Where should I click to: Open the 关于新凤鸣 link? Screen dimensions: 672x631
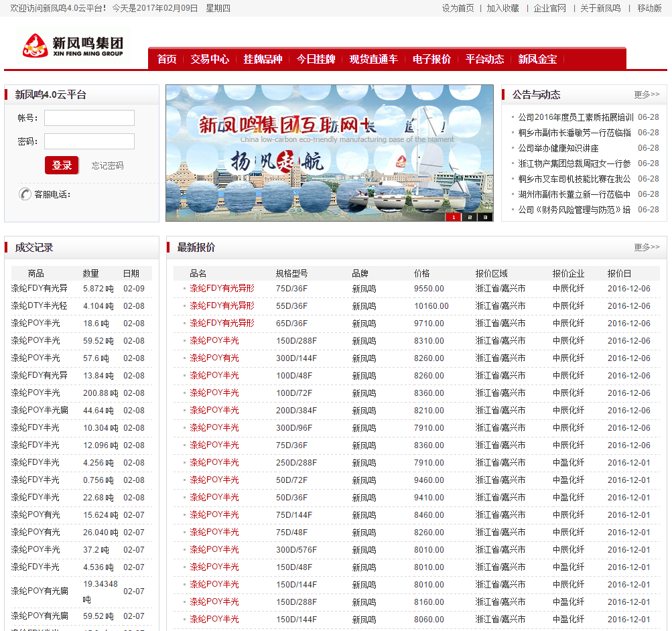(x=600, y=8)
